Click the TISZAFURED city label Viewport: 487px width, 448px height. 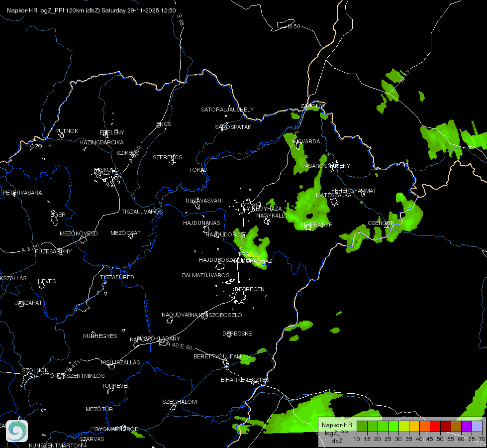[117, 277]
